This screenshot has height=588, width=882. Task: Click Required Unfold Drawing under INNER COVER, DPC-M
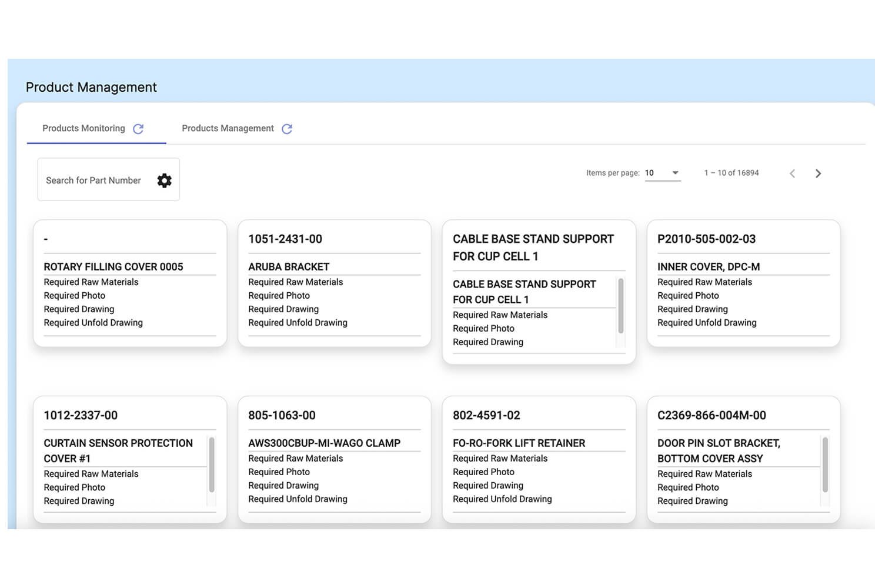[707, 323]
